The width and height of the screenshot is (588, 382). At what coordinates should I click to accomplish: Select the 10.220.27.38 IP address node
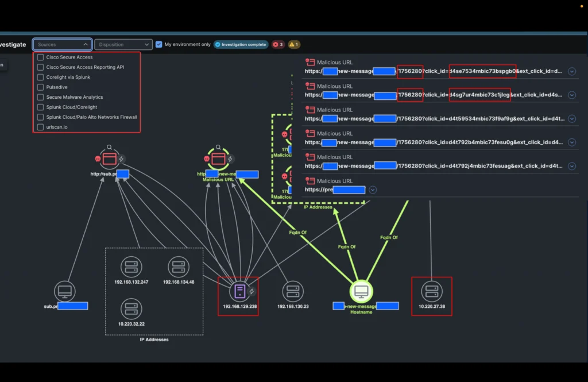[x=431, y=292]
